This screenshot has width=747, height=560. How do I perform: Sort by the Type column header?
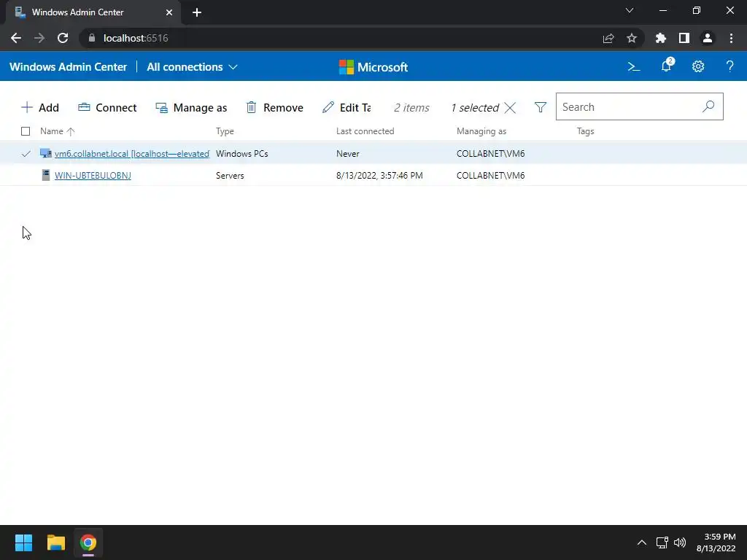point(225,131)
